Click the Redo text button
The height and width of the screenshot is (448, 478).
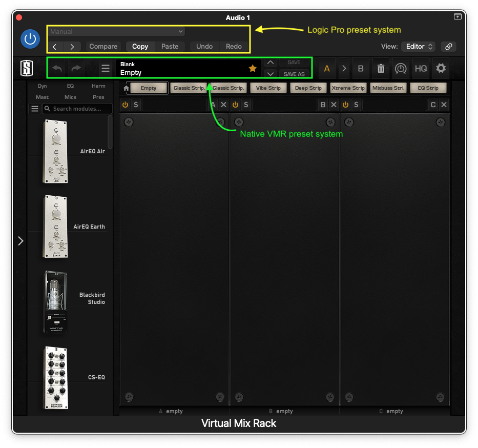[x=234, y=46]
